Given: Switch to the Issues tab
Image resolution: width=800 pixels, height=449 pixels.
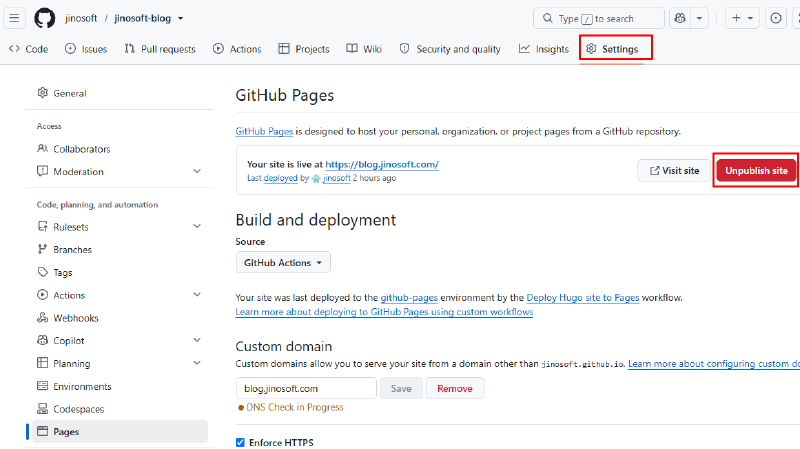Looking at the screenshot, I should point(86,49).
